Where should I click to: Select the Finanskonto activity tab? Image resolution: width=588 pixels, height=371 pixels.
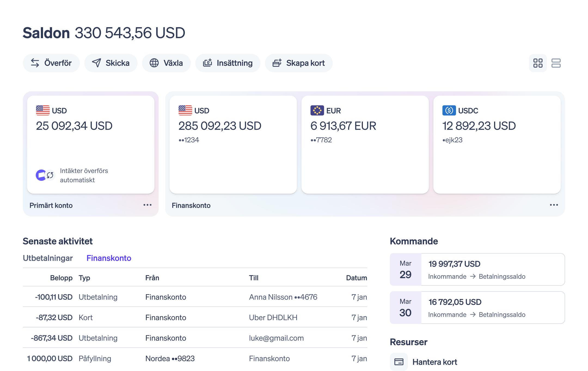(109, 258)
